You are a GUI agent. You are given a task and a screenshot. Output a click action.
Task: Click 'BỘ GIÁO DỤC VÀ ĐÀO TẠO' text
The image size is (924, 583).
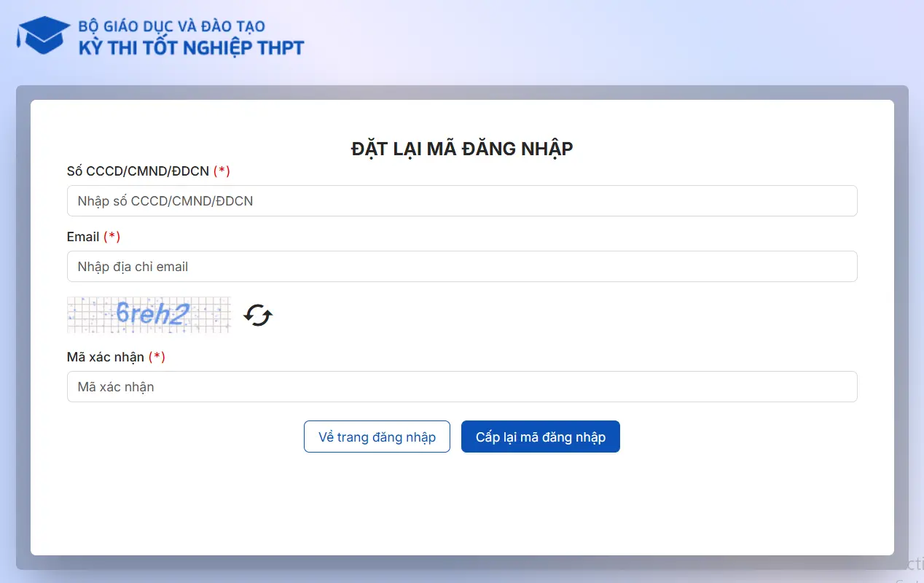click(171, 26)
